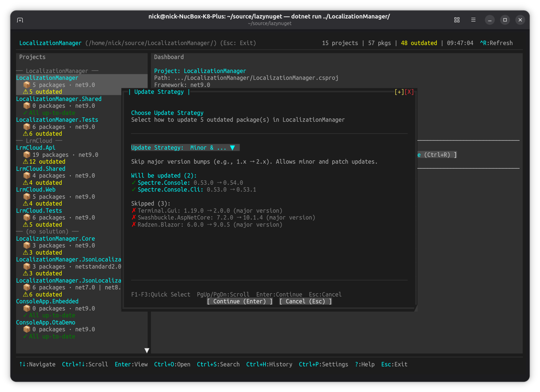The width and height of the screenshot is (540, 392).
Task: Click the package box icon under LrmCloud.Api
Action: 27,155
